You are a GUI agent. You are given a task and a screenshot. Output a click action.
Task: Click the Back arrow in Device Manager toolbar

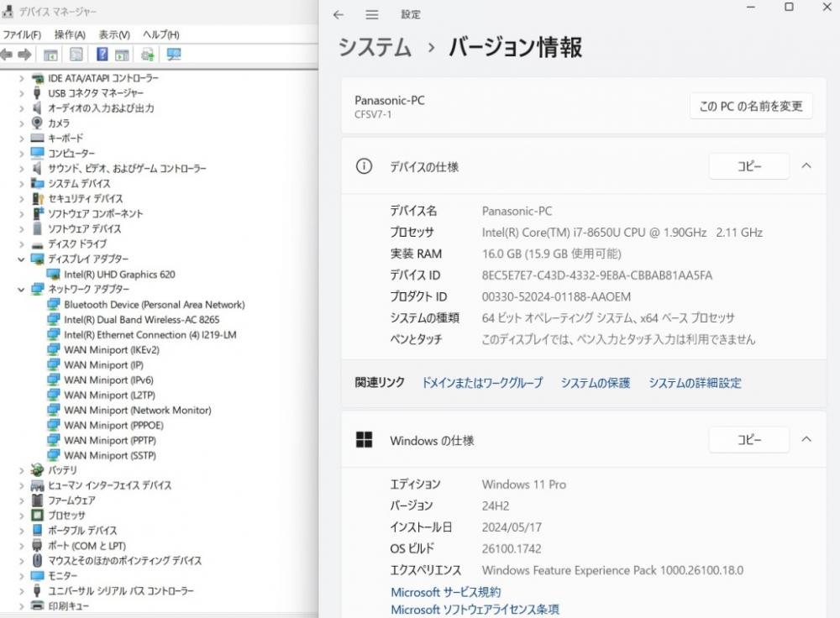[x=7, y=55]
